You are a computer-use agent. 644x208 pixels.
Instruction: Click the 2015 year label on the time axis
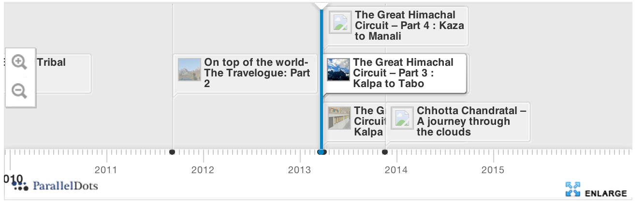coord(493,170)
